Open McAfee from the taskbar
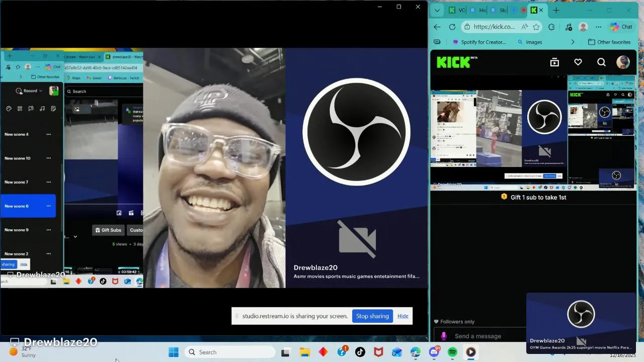 click(x=378, y=352)
